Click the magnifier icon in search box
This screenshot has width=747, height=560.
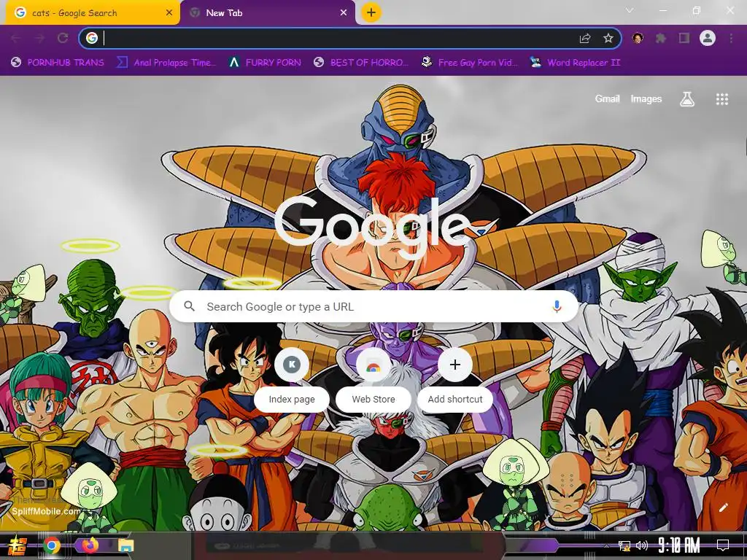190,306
